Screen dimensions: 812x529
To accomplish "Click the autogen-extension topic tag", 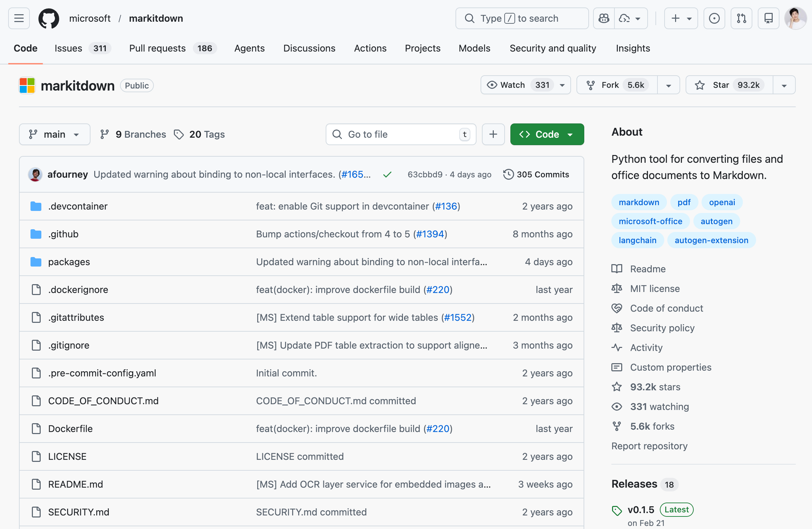I will (x=711, y=240).
